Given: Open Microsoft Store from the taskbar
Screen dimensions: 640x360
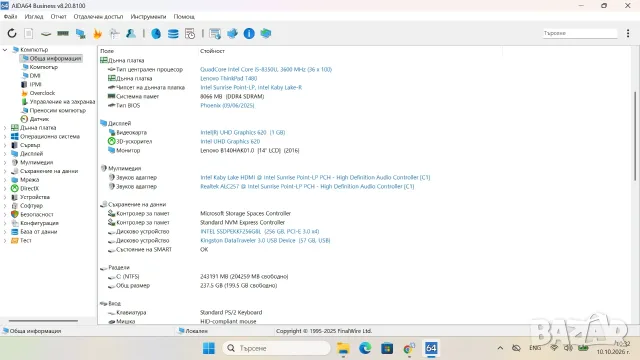Looking at the screenshot, I should coord(387,348).
